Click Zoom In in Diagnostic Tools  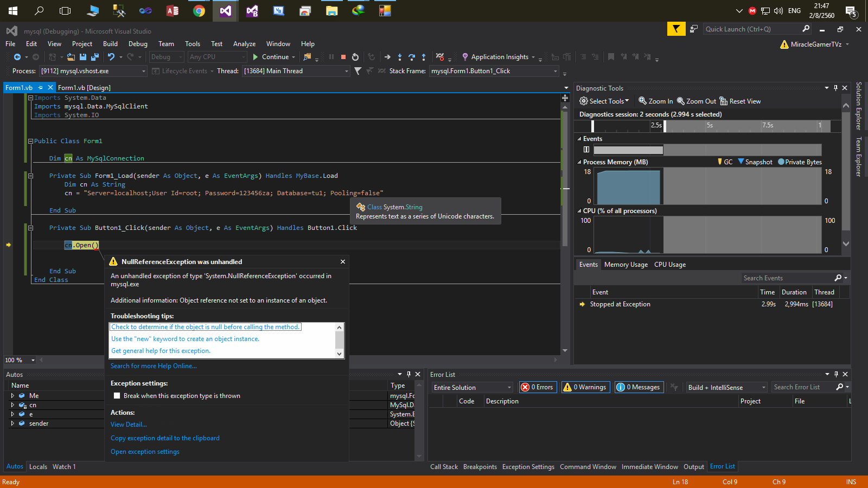pos(655,101)
